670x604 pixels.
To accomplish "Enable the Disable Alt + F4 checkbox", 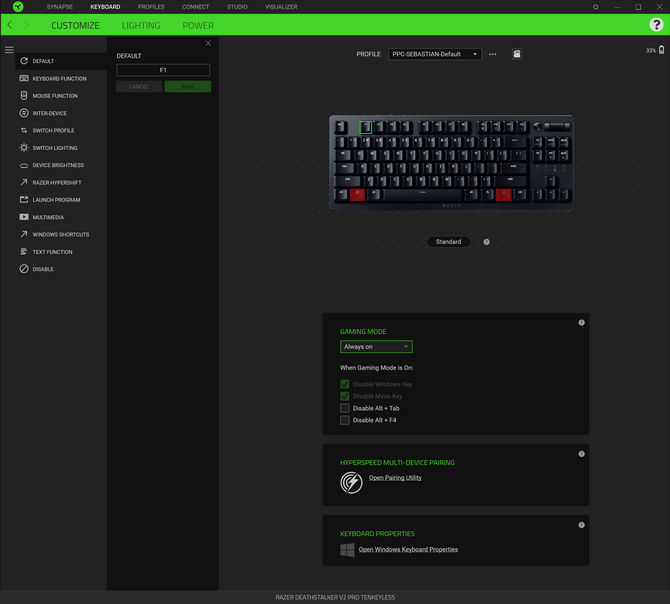I will click(x=344, y=420).
